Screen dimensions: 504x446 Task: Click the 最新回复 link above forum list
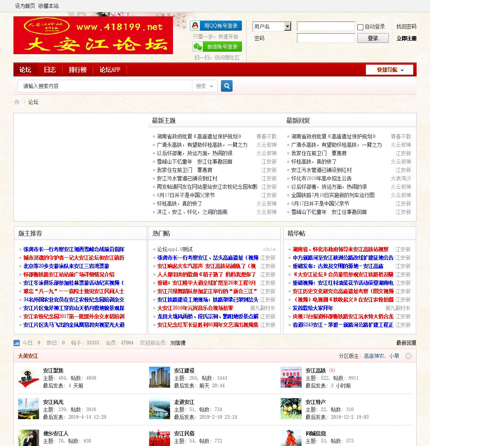[406, 343]
